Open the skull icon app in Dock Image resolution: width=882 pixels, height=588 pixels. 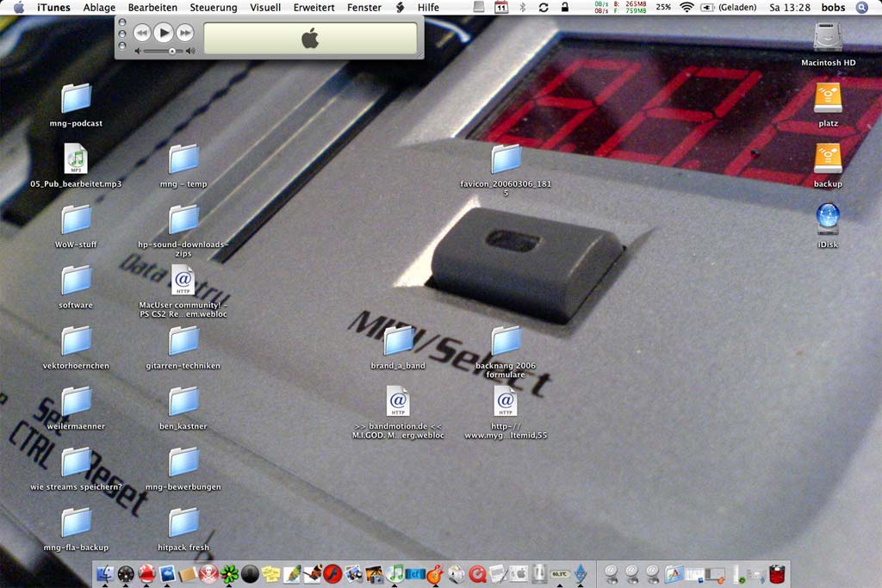click(208, 573)
